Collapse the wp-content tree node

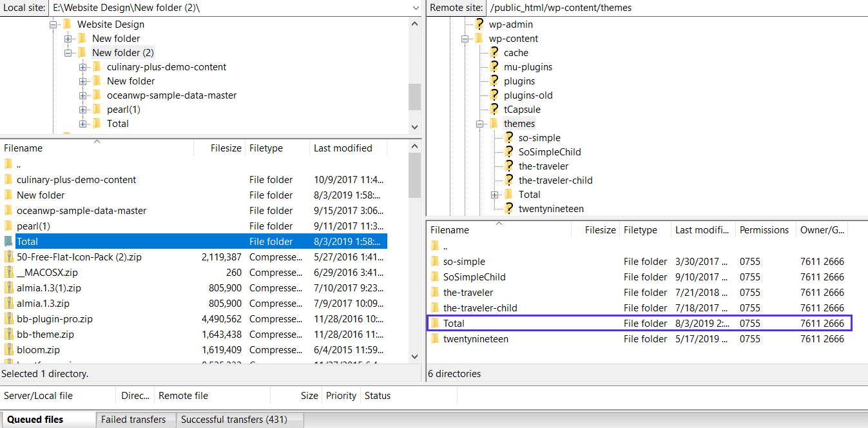(466, 38)
